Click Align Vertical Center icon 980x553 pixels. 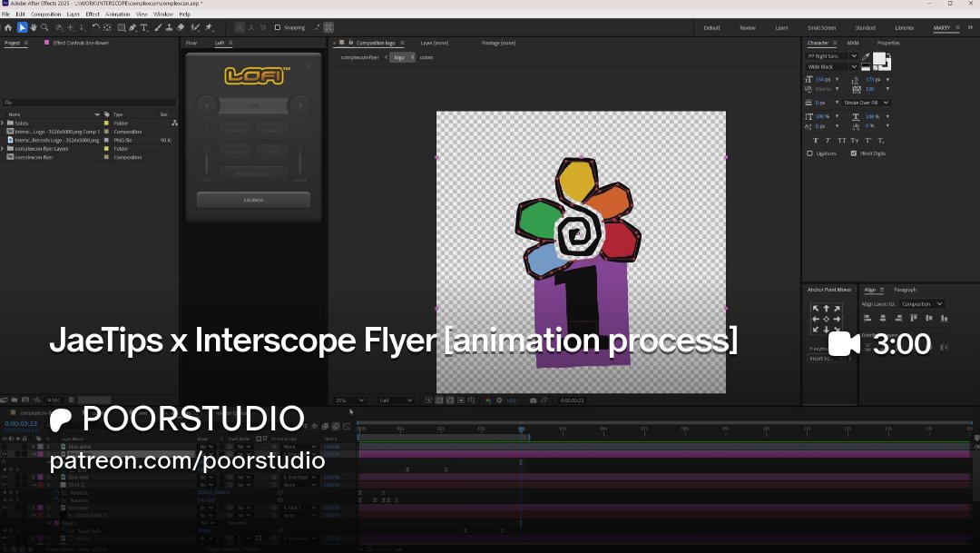929,319
